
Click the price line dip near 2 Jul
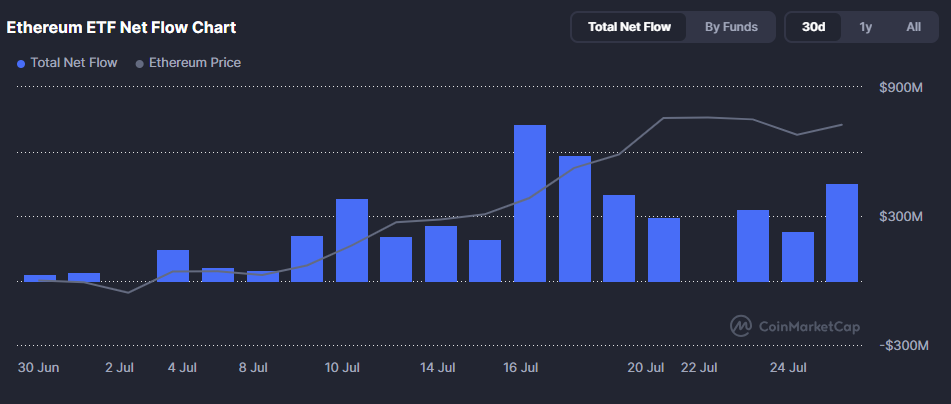pyautogui.click(x=128, y=292)
